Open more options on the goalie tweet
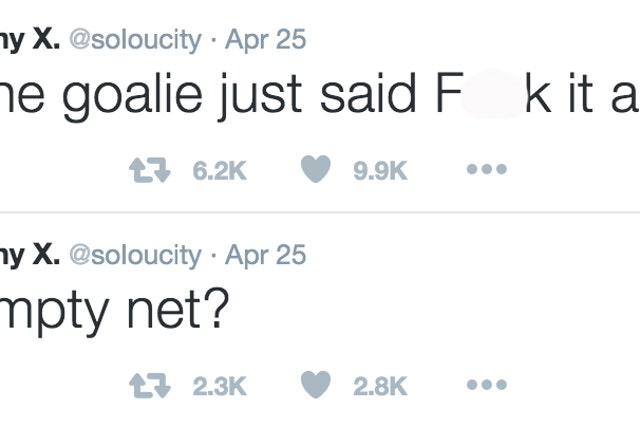Image resolution: width=640 pixels, height=427 pixels. coord(487,169)
